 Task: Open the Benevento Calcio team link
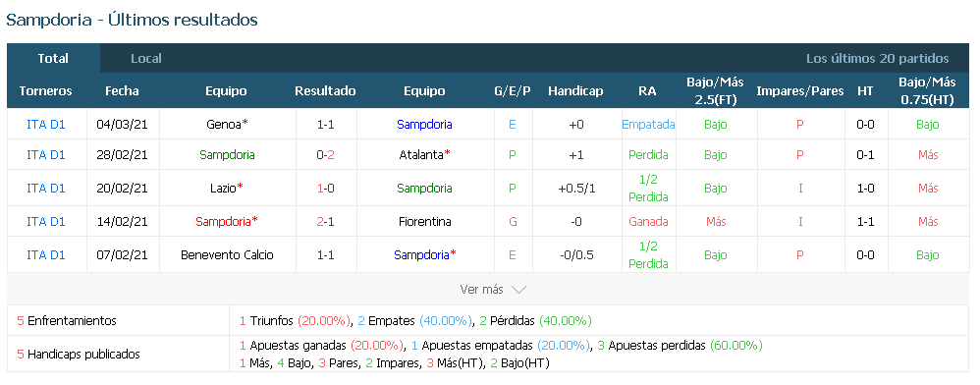[x=227, y=255]
